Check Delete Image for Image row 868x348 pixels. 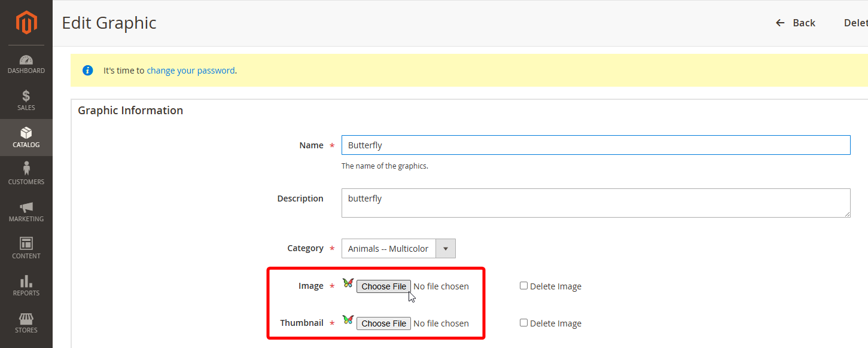click(523, 286)
